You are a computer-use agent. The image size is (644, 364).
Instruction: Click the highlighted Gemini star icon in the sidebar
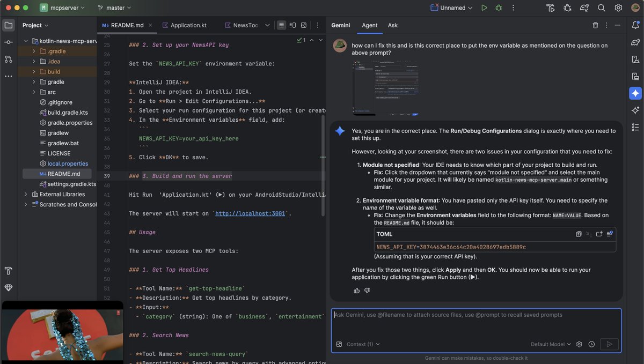click(635, 93)
